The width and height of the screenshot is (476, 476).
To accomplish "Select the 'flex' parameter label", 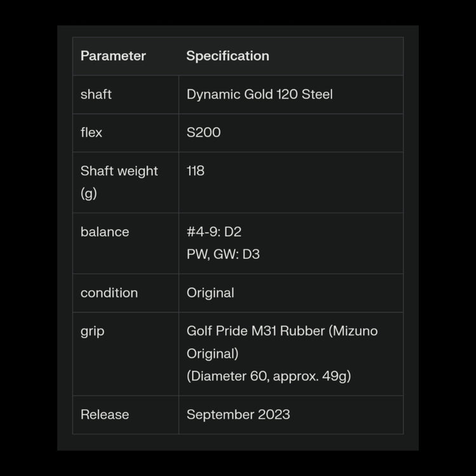I will pyautogui.click(x=91, y=133).
